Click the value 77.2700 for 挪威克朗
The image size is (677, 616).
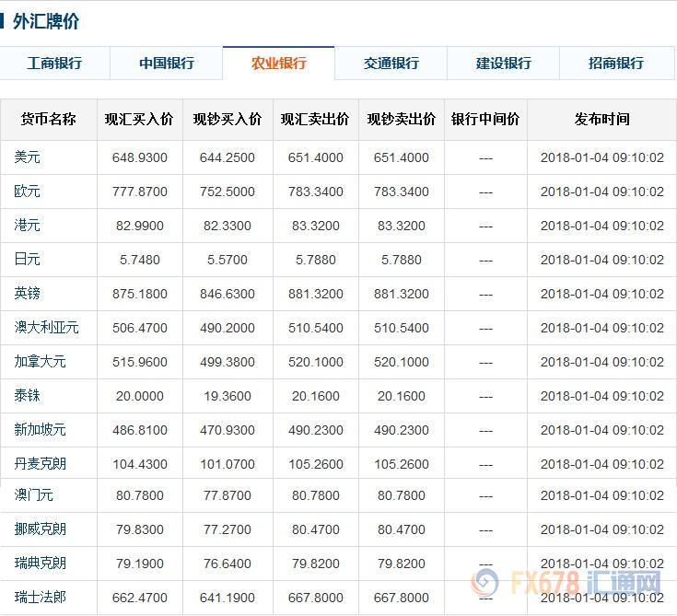pyautogui.click(x=228, y=529)
